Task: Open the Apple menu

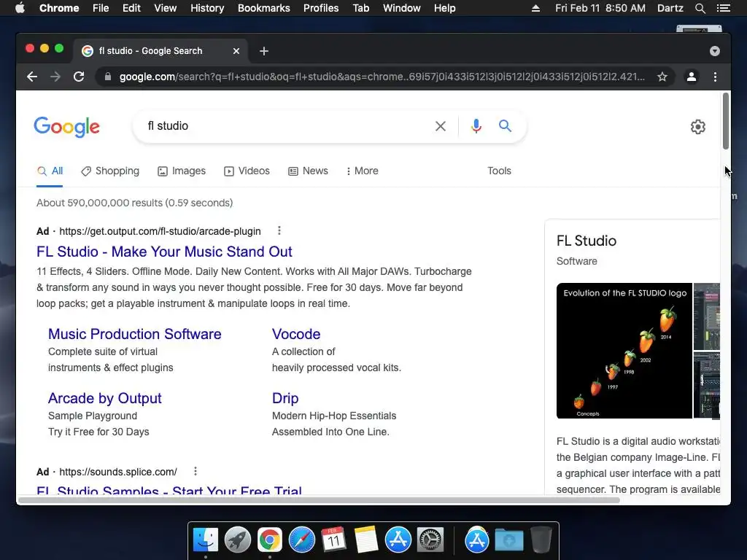Action: pyautogui.click(x=20, y=8)
